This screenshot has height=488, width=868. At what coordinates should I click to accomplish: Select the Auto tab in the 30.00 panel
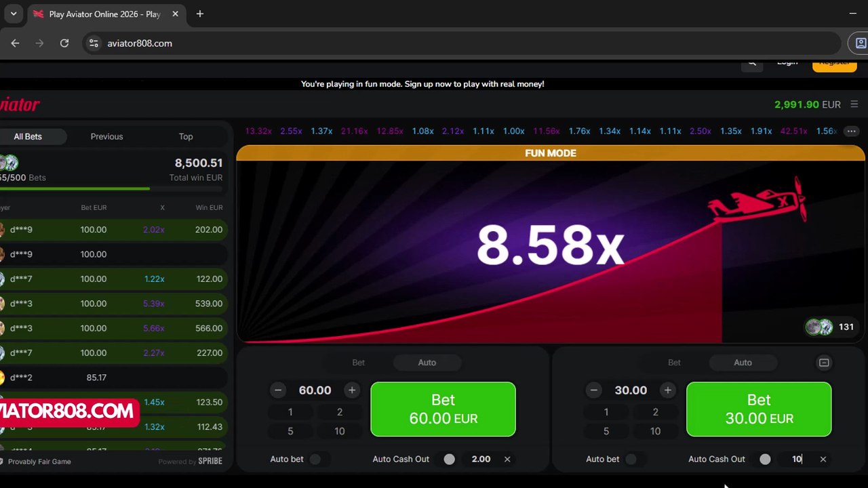click(x=743, y=363)
